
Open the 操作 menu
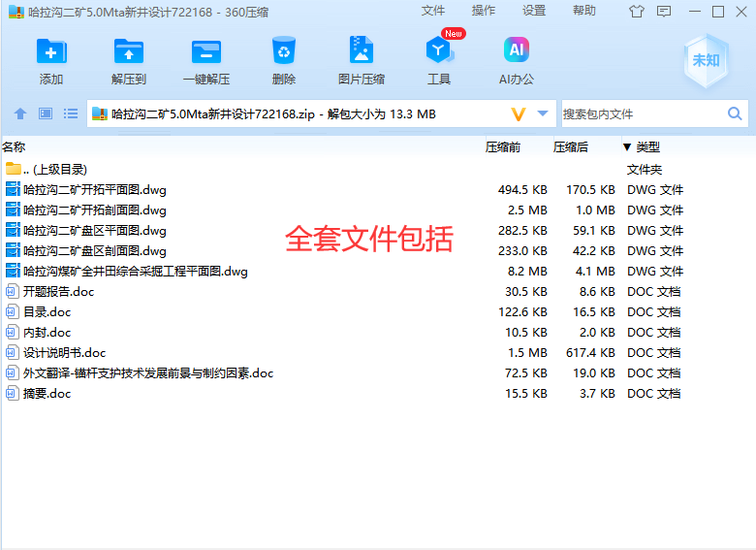click(x=483, y=11)
